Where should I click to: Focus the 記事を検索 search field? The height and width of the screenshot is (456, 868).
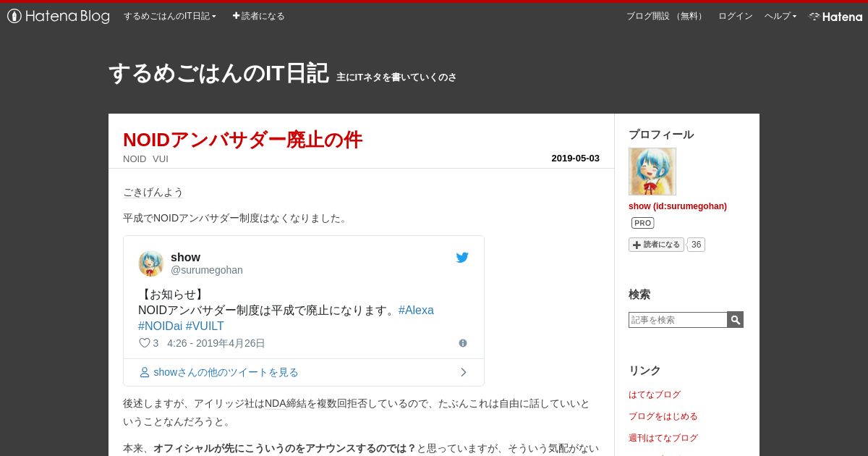pos(678,320)
